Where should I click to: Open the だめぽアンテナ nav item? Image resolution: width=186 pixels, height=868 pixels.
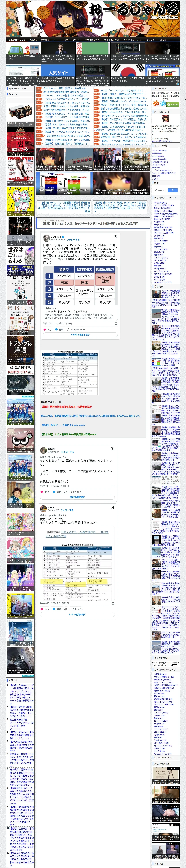coord(48,40)
